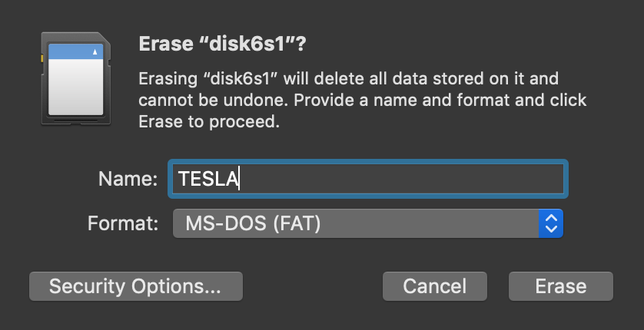
Task: Click the Erase "disk6s1"? dialog heading
Action: 222,44
